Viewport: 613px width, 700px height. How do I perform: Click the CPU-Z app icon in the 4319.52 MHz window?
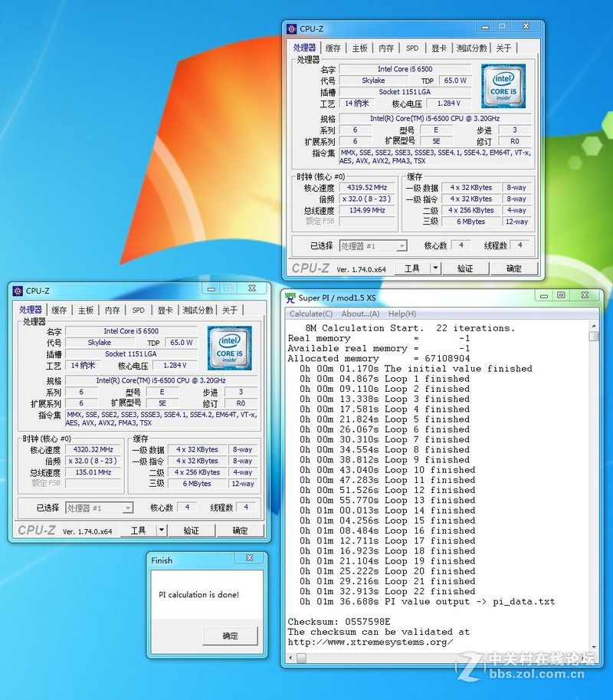[291, 28]
